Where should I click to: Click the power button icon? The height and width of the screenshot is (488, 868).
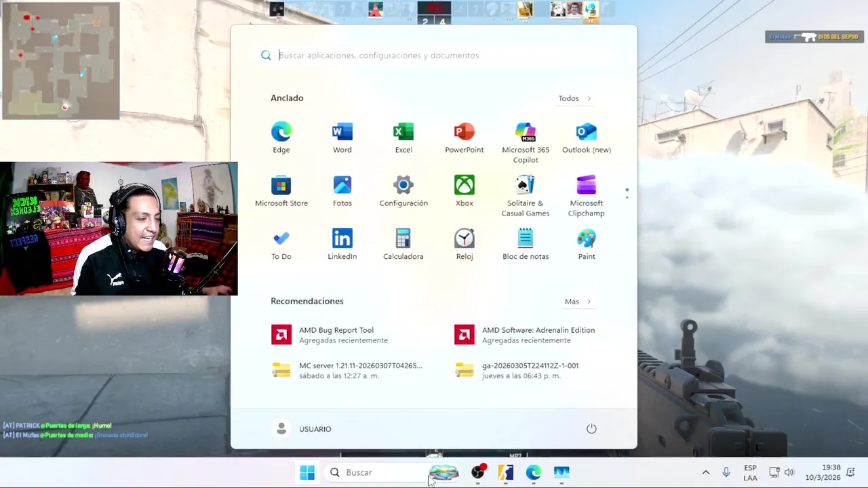tap(591, 428)
